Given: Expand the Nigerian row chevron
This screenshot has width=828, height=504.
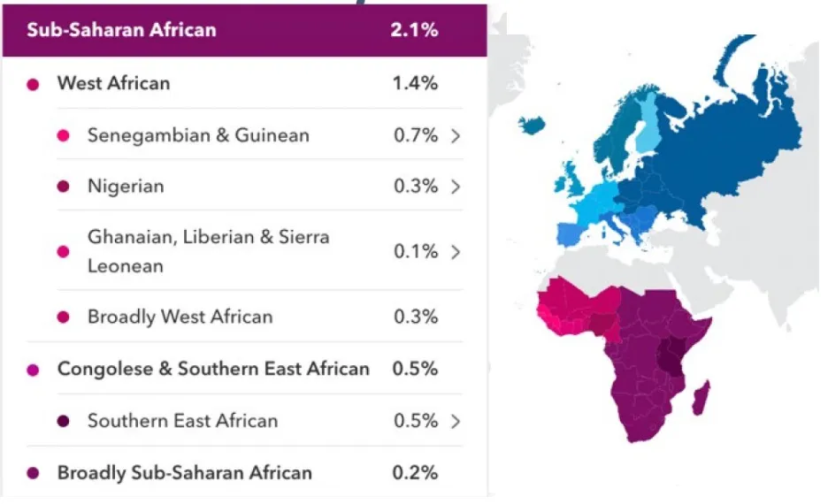Looking at the screenshot, I should [456, 187].
